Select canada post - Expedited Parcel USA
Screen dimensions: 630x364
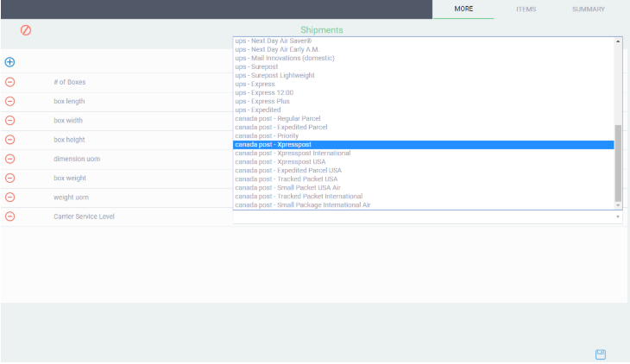click(x=424, y=170)
